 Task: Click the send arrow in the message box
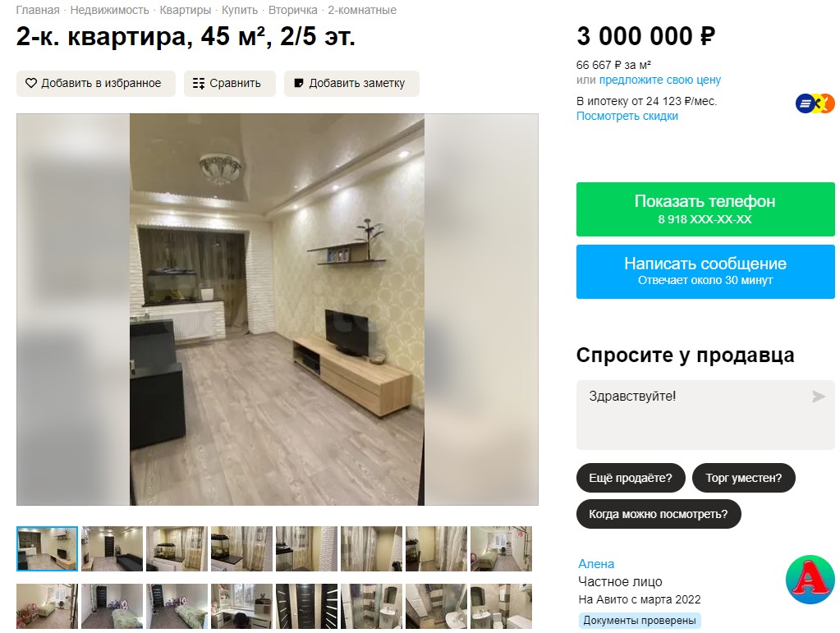click(x=818, y=397)
